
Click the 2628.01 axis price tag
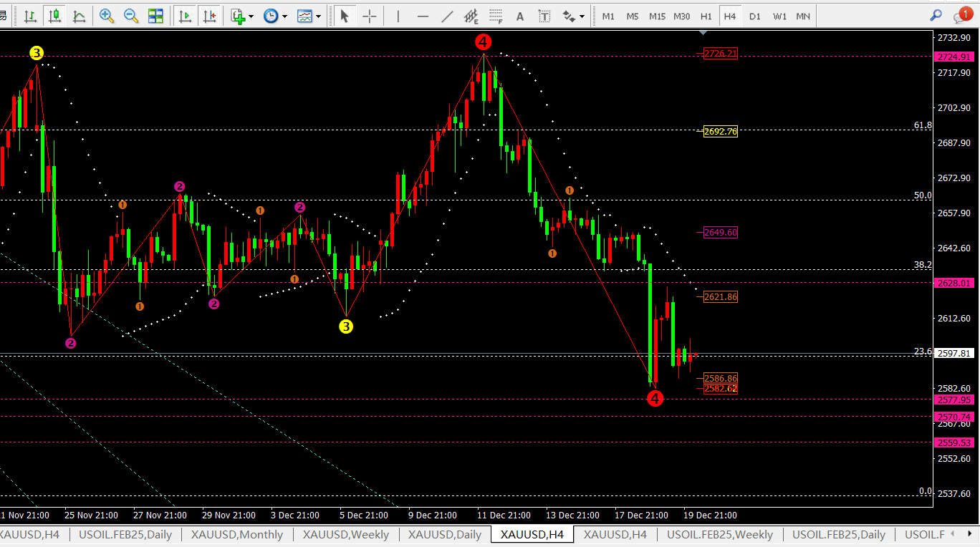pos(954,283)
